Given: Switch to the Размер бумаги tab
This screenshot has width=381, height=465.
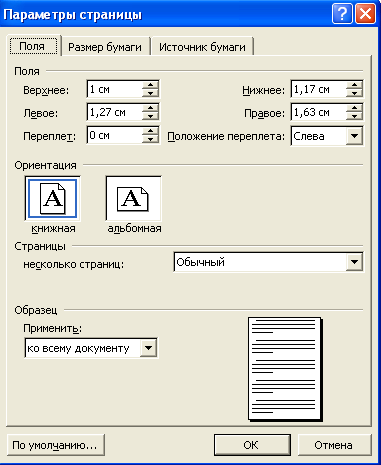Looking at the screenshot, I should pos(105,47).
